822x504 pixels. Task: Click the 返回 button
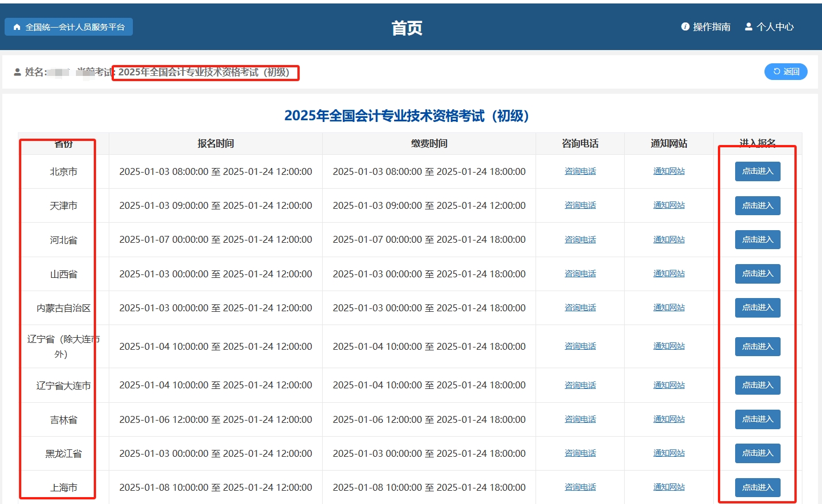click(x=786, y=71)
